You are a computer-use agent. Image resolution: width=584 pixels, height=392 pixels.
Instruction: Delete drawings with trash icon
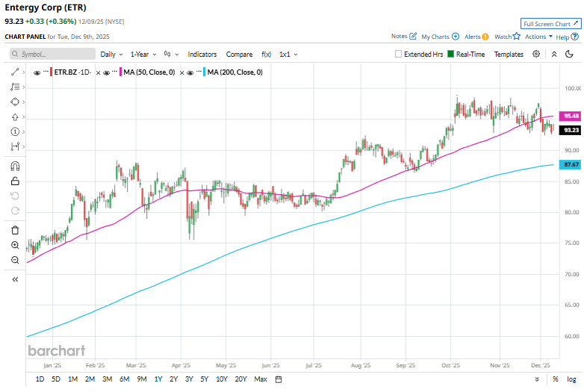pos(15,230)
